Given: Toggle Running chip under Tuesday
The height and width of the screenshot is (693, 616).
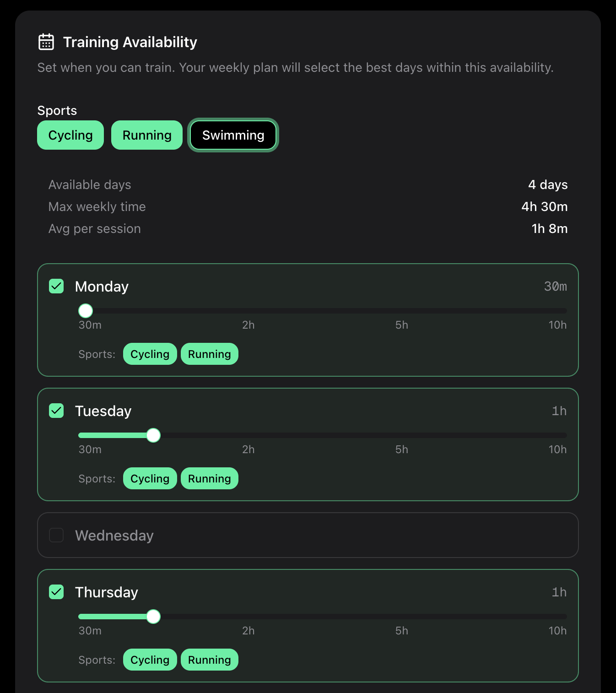Looking at the screenshot, I should (209, 478).
